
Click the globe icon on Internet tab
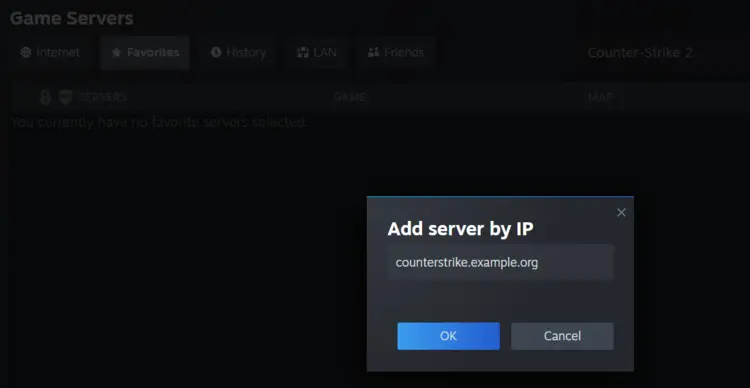tap(26, 53)
